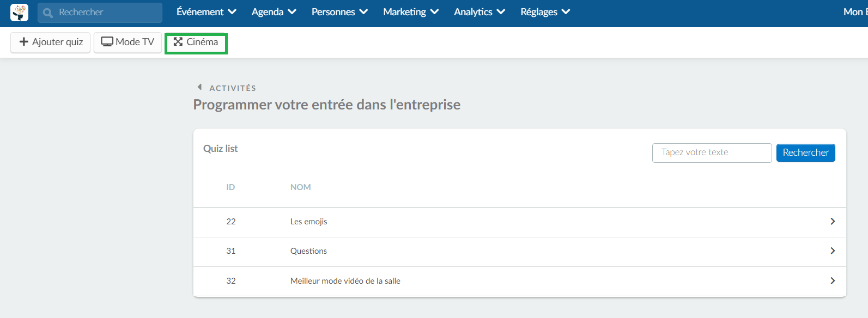Expand the Analytics dropdown chevron
This screenshot has height=318, width=868.
point(501,12)
